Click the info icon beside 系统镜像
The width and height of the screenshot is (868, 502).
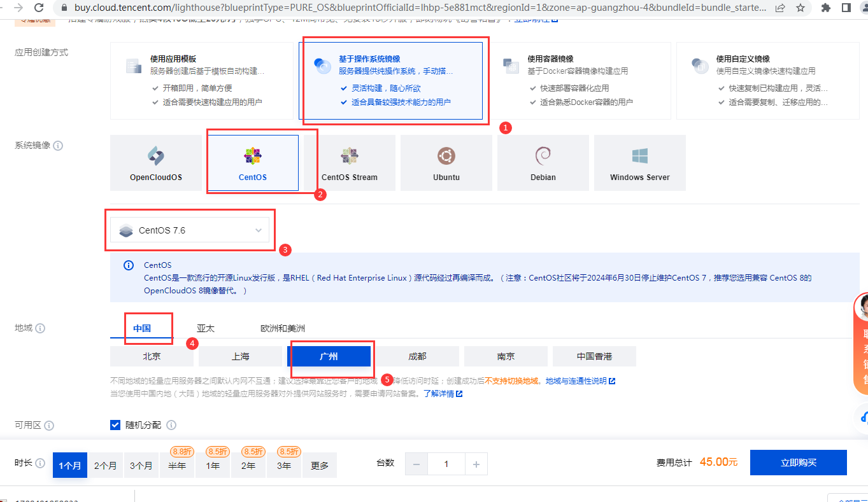[58, 146]
